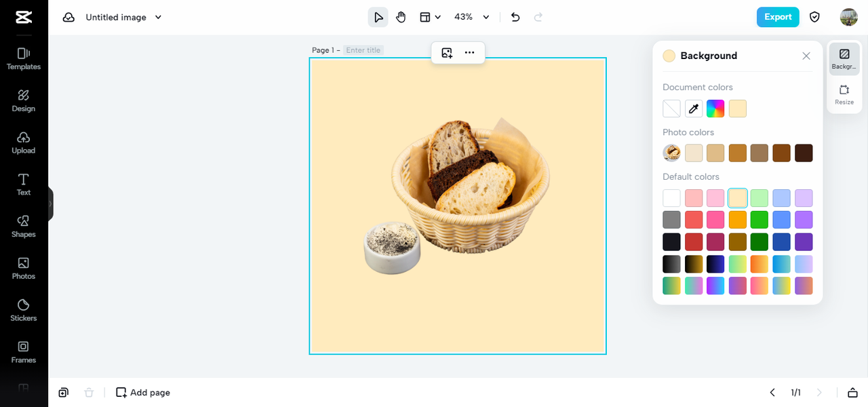
Task: Click the cloud save status icon
Action: click(x=68, y=17)
